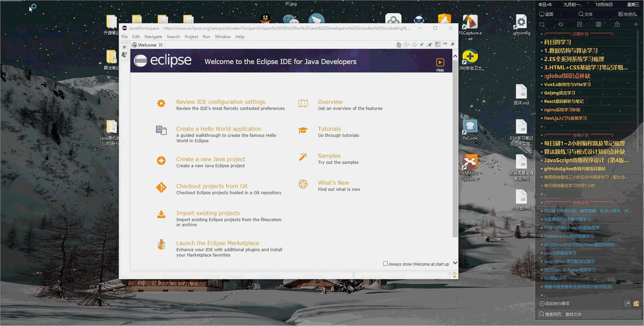Minimize the Welcome view

click(445, 44)
